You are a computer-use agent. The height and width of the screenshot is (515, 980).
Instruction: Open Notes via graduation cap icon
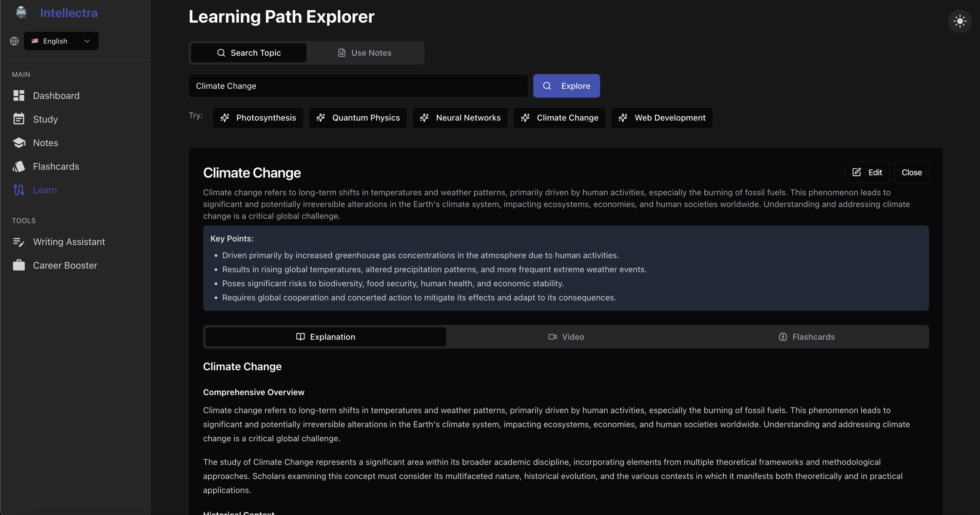[x=19, y=143]
